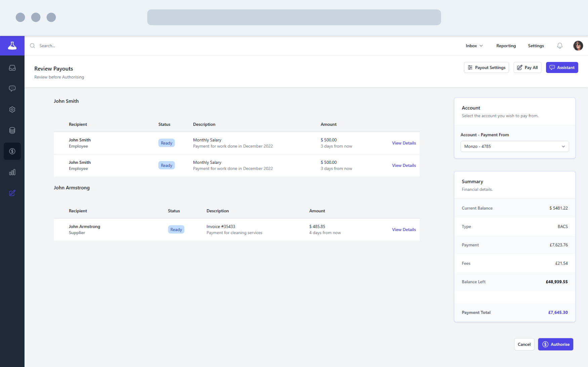Click the 'John Smith' group heading

coord(66,101)
